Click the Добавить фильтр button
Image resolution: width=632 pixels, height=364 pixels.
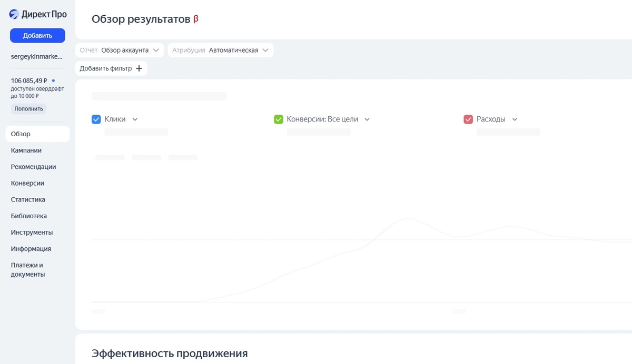tap(111, 68)
